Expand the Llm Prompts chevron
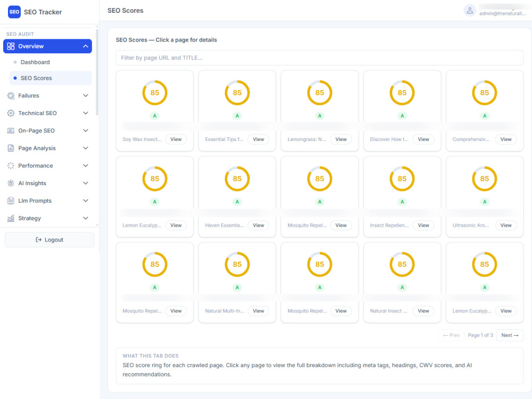 pos(86,201)
